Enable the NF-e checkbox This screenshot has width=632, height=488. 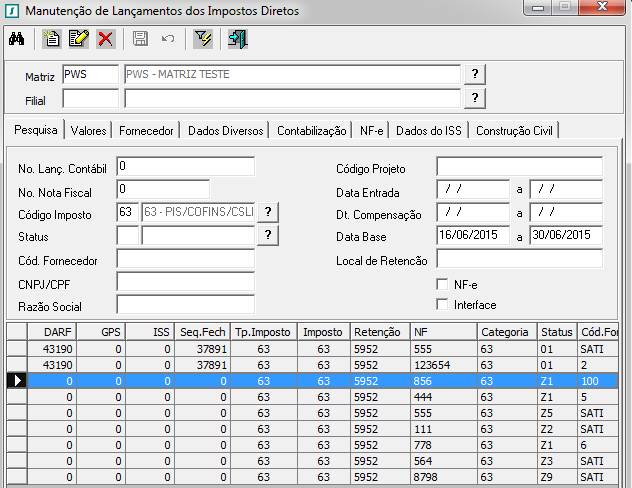click(x=443, y=284)
